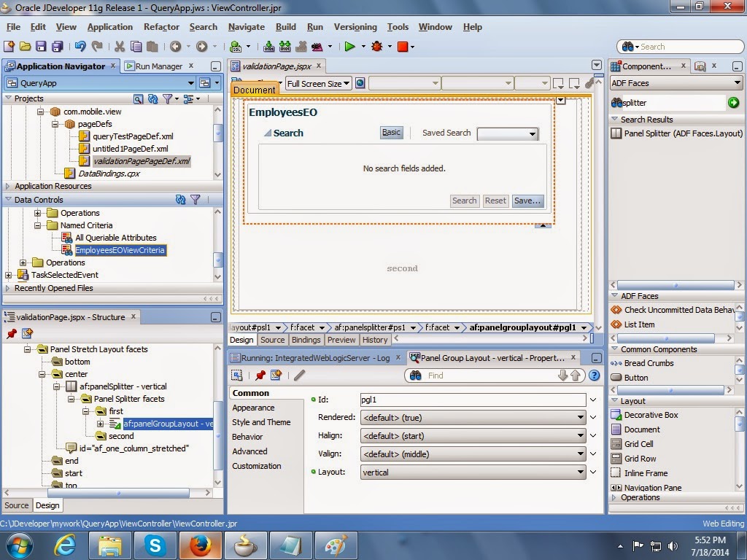
Task: Click the top-right Search box
Action: point(681,47)
